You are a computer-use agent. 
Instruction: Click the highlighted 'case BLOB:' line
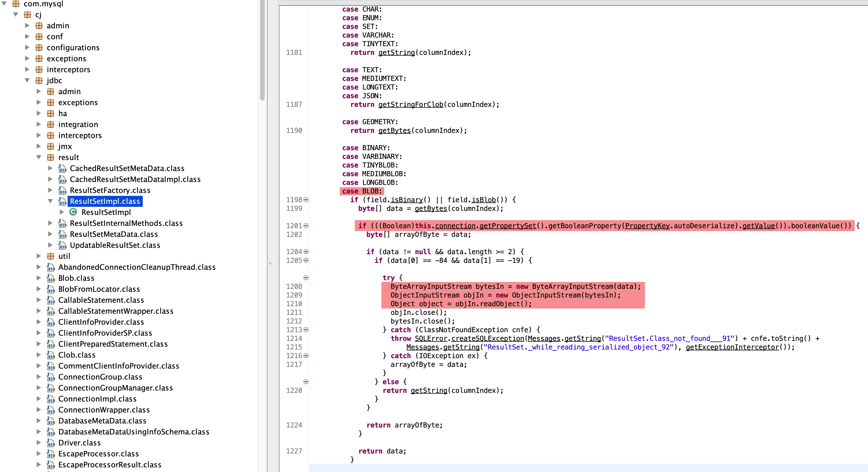pos(362,191)
